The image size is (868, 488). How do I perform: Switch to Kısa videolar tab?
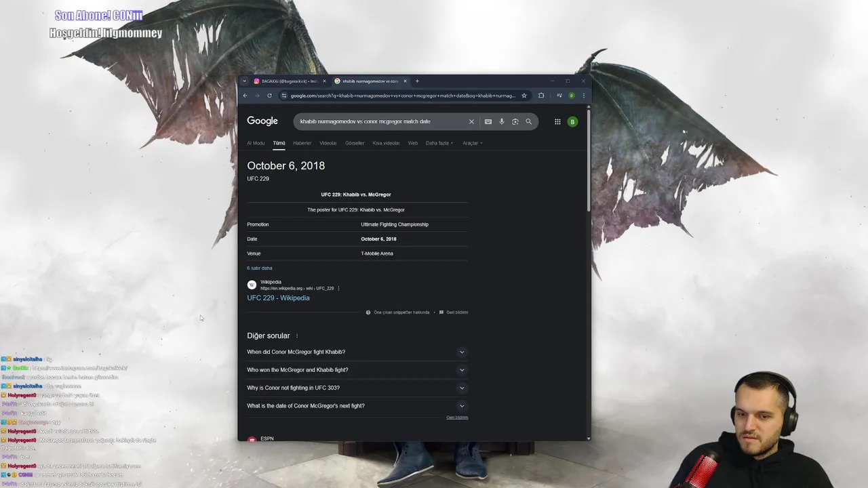point(386,143)
